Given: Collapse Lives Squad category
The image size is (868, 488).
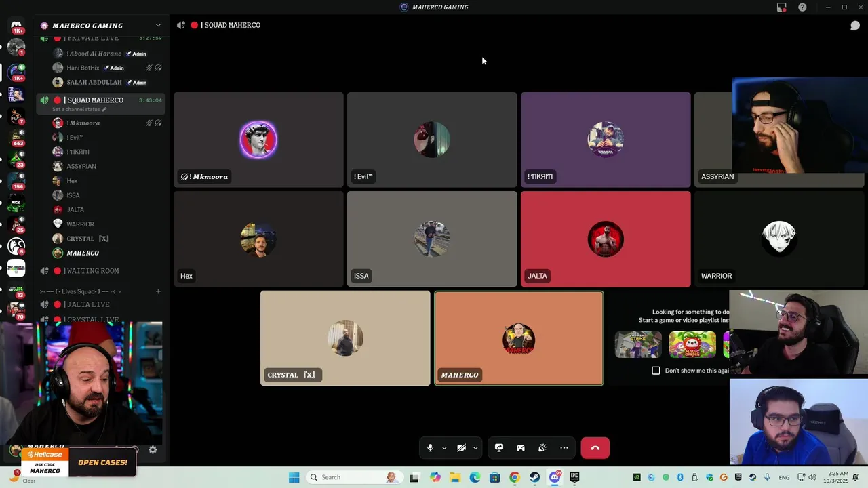Looking at the screenshot, I should pos(80,291).
